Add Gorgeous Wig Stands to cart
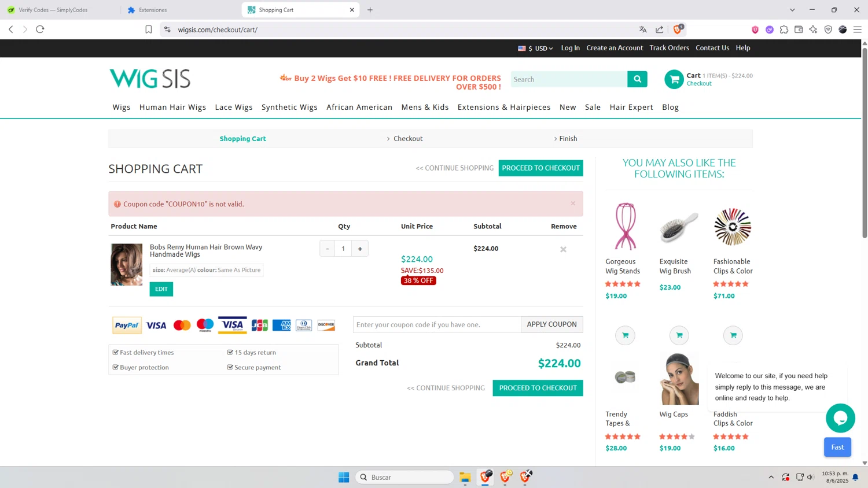Viewport: 868px width, 488px height. [x=625, y=335]
